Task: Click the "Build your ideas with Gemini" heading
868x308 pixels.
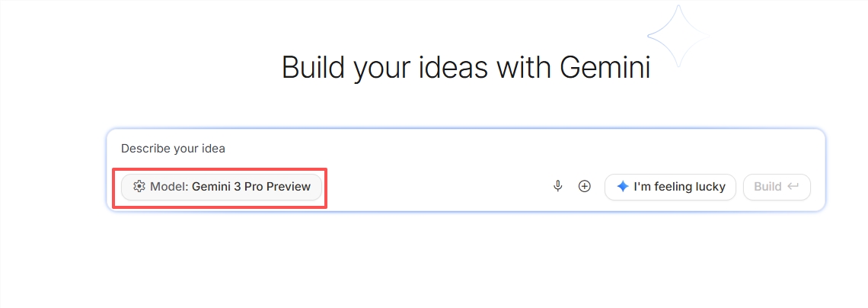Action: click(x=466, y=67)
